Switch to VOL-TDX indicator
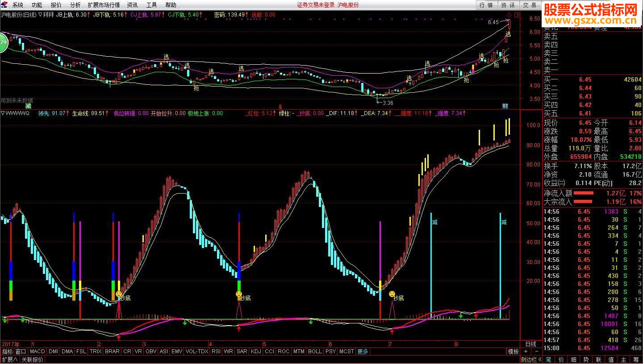The height and width of the screenshot is (364, 643). pyautogui.click(x=197, y=352)
